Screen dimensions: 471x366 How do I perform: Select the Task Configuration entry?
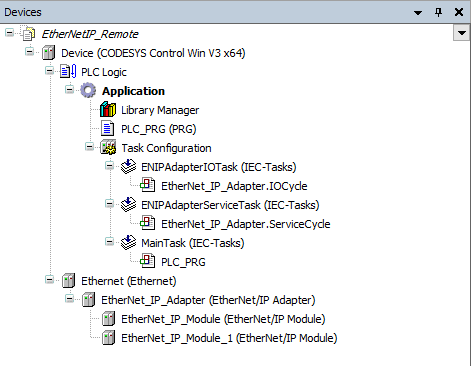[166, 148]
